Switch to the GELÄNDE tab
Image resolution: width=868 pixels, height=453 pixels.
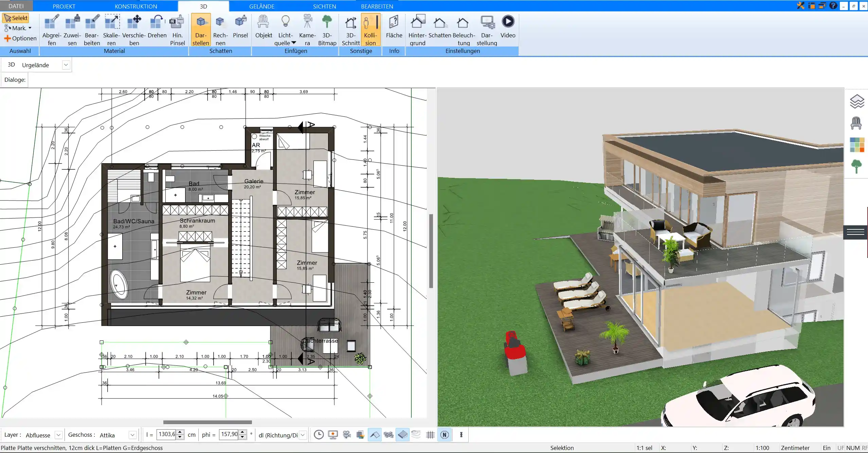click(262, 6)
